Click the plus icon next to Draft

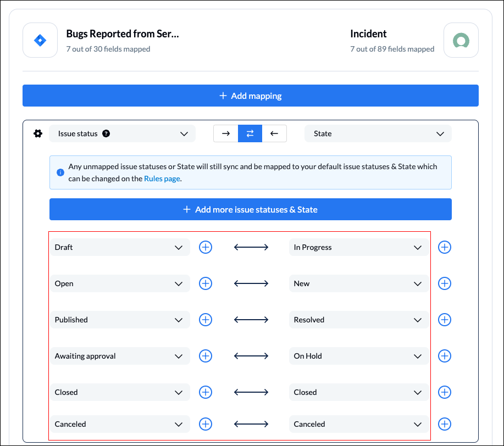tap(206, 247)
